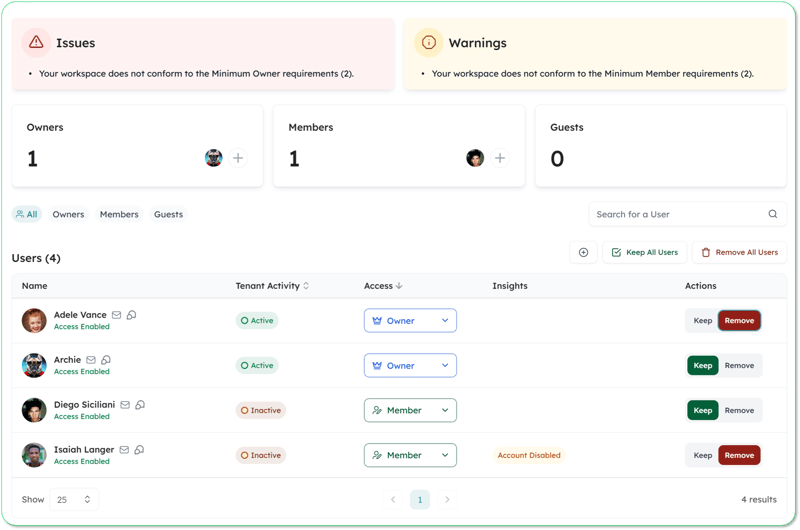The width and height of the screenshot is (800, 530).
Task: Open Adele Vance's Owner access dropdown
Action: [410, 320]
